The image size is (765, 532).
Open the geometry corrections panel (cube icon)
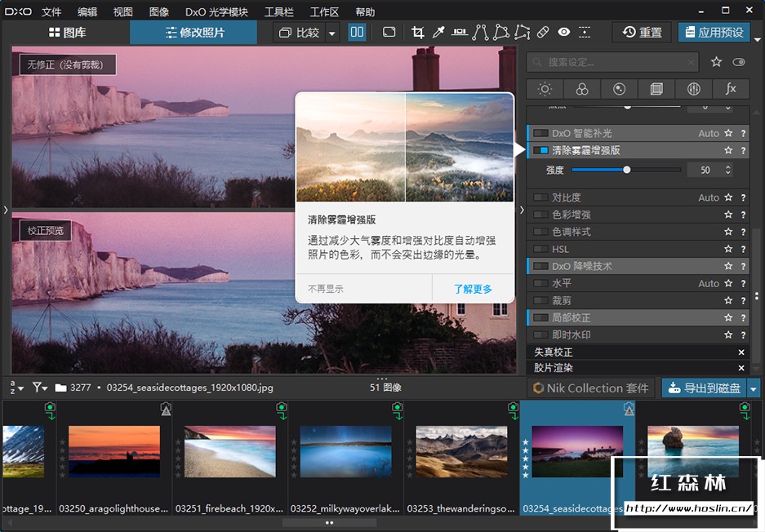pyautogui.click(x=656, y=89)
